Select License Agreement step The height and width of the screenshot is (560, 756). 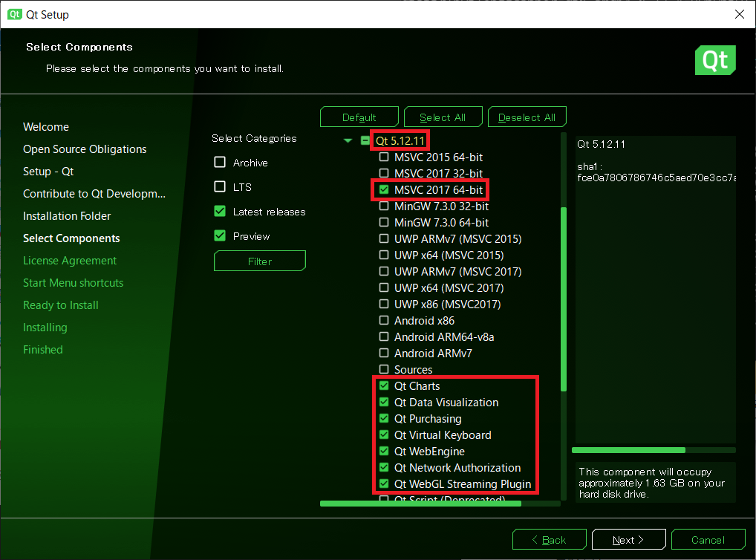click(x=70, y=261)
